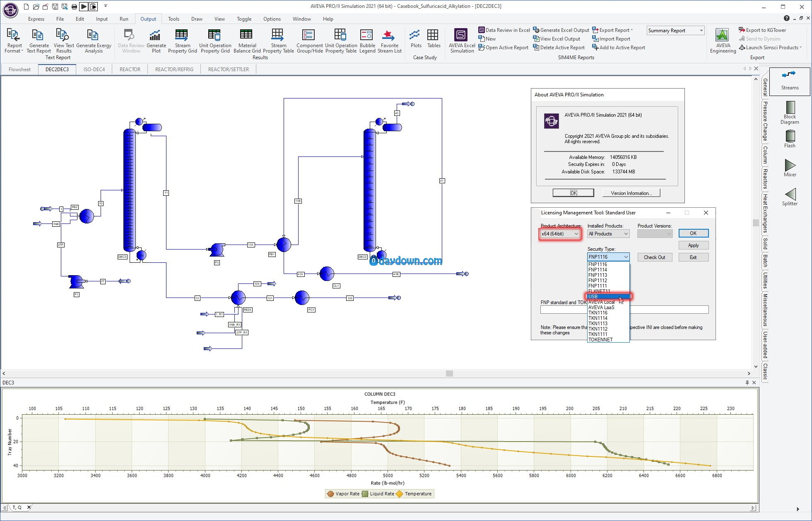The height and width of the screenshot is (521, 812).
Task: Click Delete Active Report
Action: (x=559, y=47)
